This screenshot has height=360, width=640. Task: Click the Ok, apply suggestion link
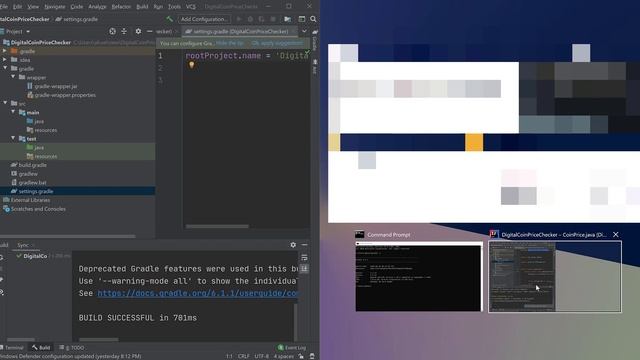point(277,43)
